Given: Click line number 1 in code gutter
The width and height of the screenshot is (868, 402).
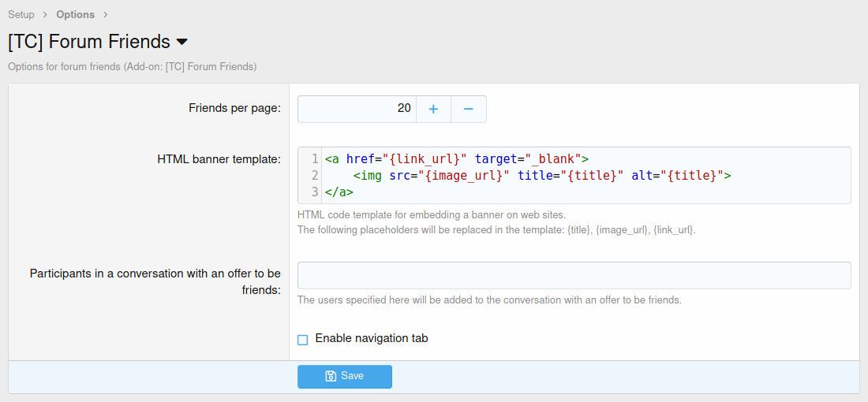Looking at the screenshot, I should 315,158.
